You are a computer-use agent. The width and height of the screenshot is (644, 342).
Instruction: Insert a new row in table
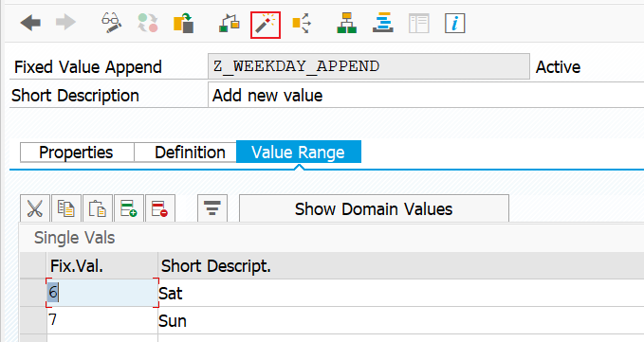pos(129,208)
